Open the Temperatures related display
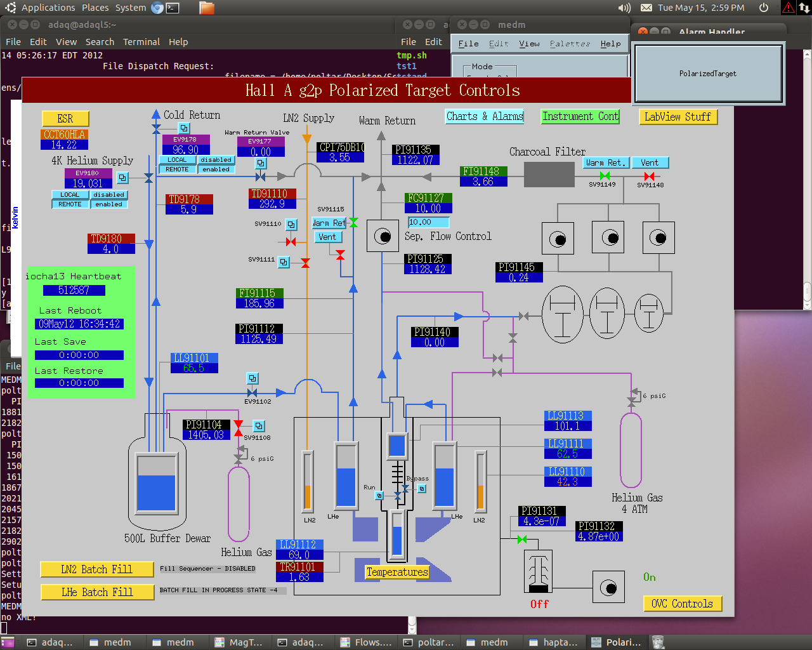The width and height of the screenshot is (812, 650). point(397,572)
